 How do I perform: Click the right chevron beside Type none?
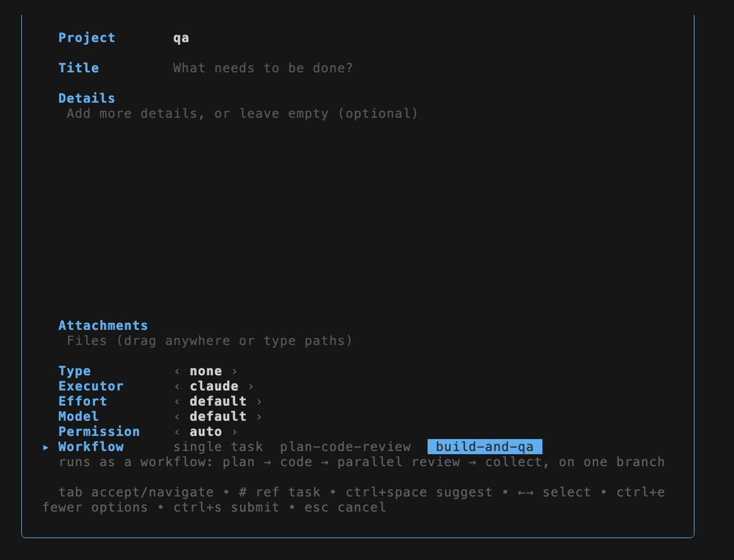click(235, 371)
